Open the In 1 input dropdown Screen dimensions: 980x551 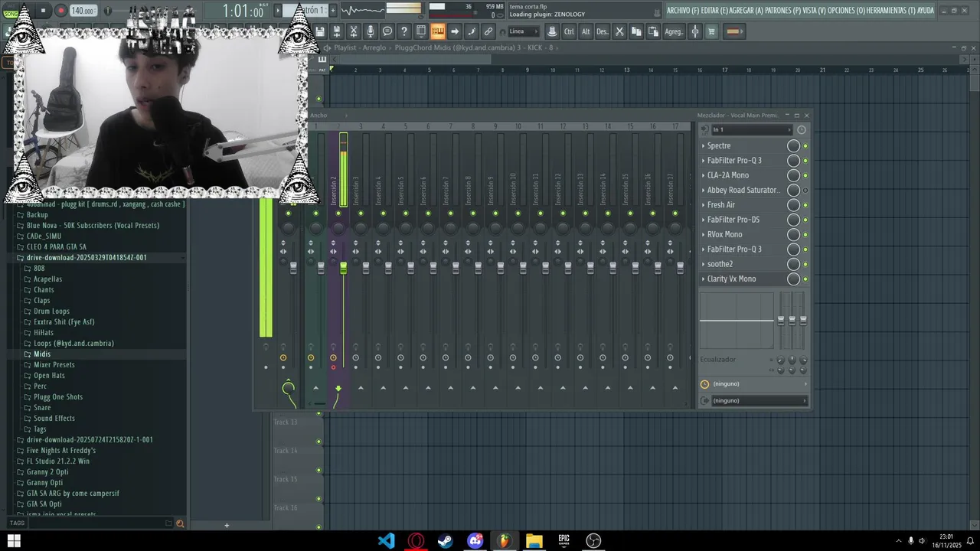pyautogui.click(x=753, y=129)
